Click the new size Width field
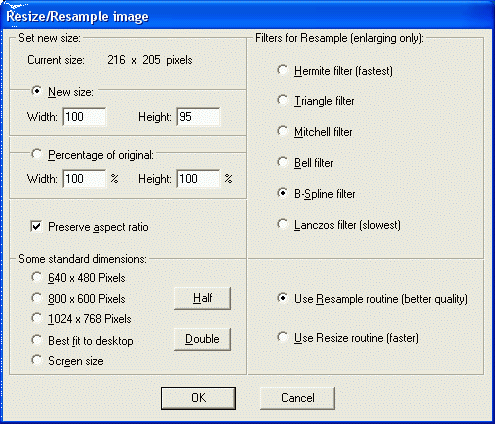 coord(84,117)
